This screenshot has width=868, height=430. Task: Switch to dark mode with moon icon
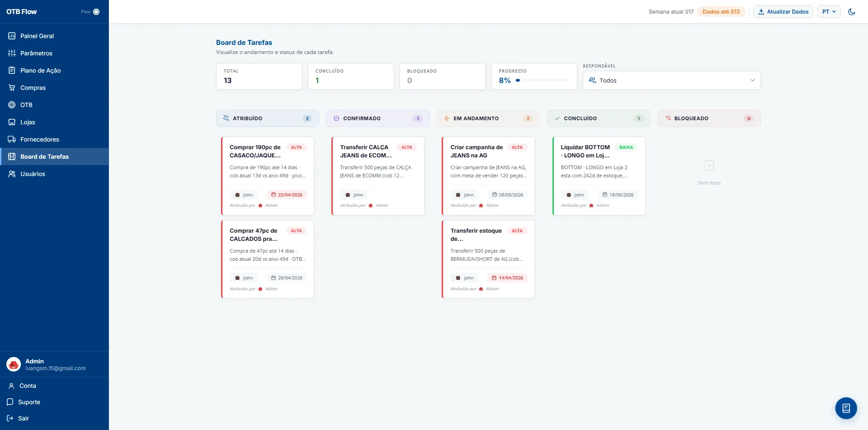pos(852,12)
